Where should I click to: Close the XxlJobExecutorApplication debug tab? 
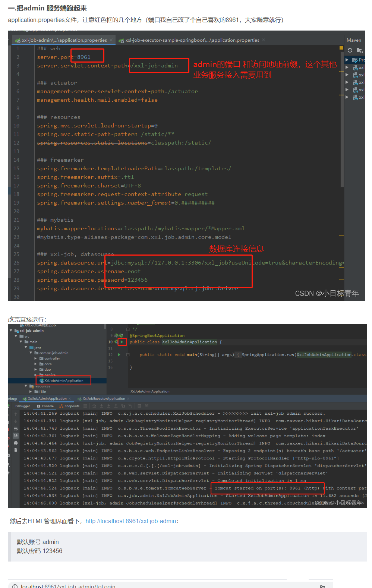128,399
